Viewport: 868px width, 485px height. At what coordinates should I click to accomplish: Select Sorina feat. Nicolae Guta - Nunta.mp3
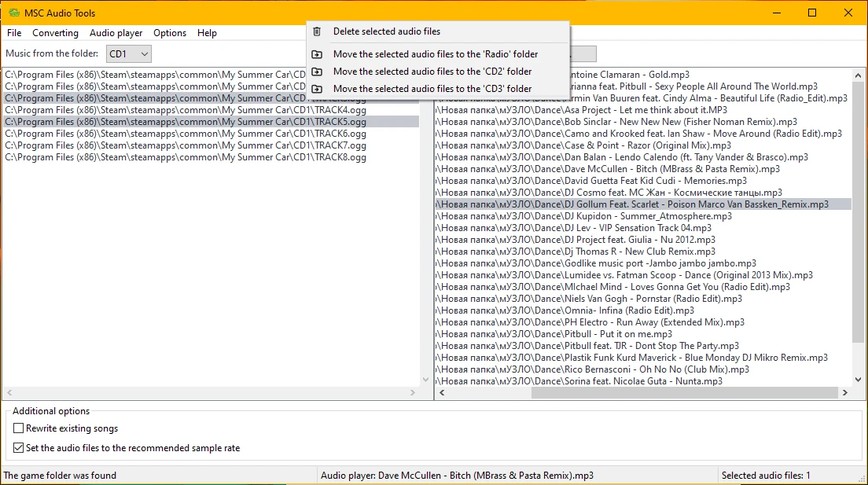coord(643,381)
